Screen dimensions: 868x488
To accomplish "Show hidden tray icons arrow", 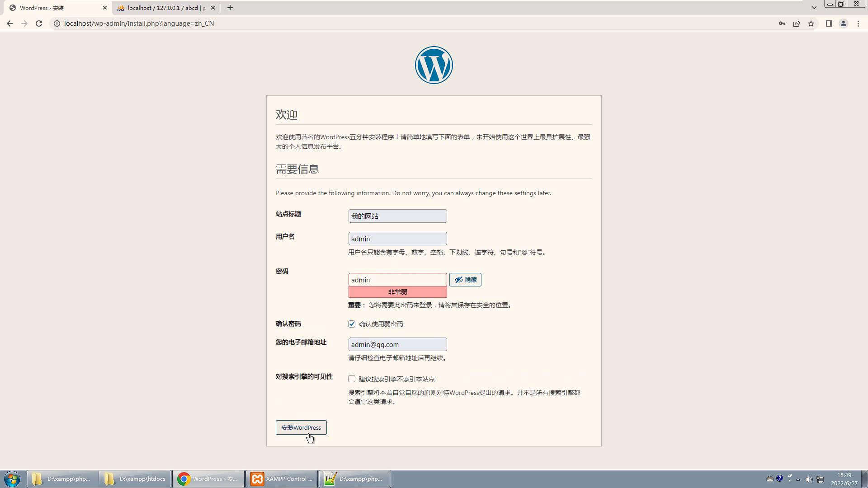I will pyautogui.click(x=798, y=479).
